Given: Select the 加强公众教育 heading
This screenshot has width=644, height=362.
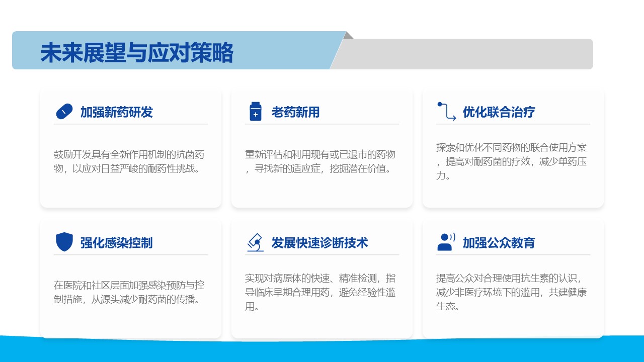Looking at the screenshot, I should (499, 243).
